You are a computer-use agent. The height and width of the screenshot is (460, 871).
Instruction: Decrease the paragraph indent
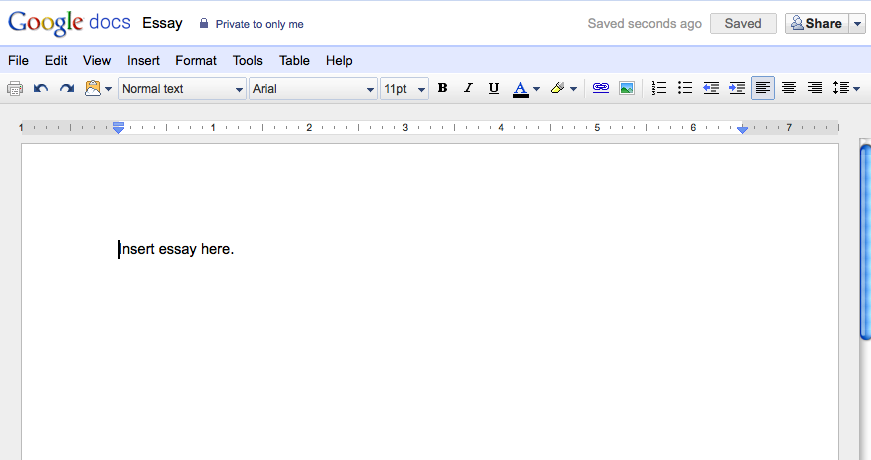(x=711, y=89)
